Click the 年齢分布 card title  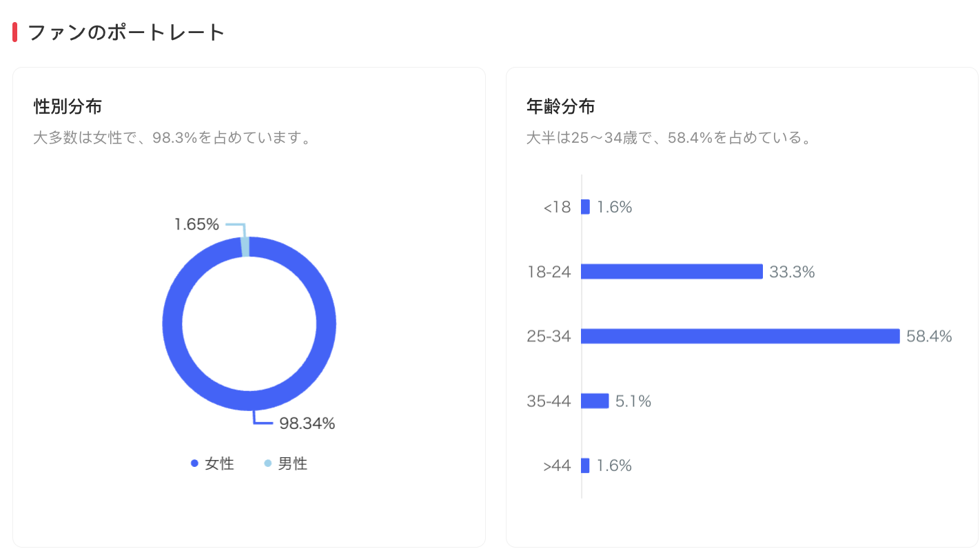[x=560, y=107]
